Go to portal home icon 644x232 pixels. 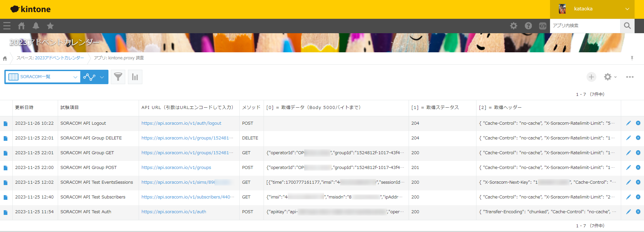pos(21,26)
